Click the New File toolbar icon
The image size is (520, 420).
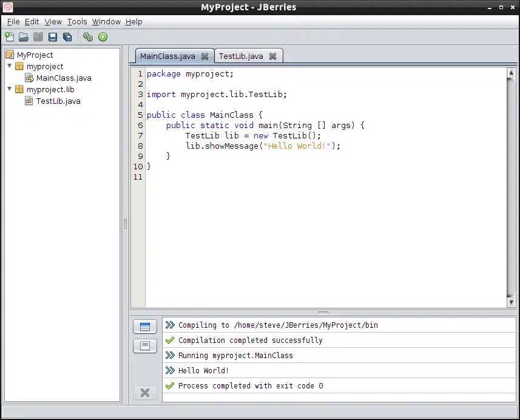tap(10, 37)
